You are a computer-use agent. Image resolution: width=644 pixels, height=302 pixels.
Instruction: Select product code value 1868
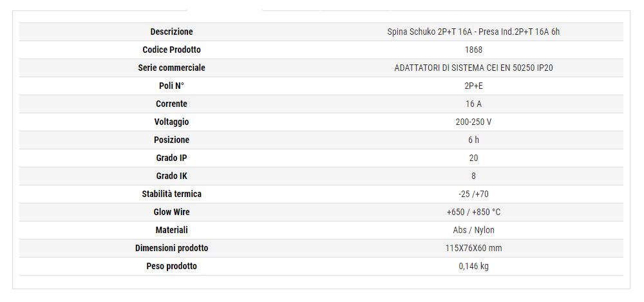coord(473,50)
